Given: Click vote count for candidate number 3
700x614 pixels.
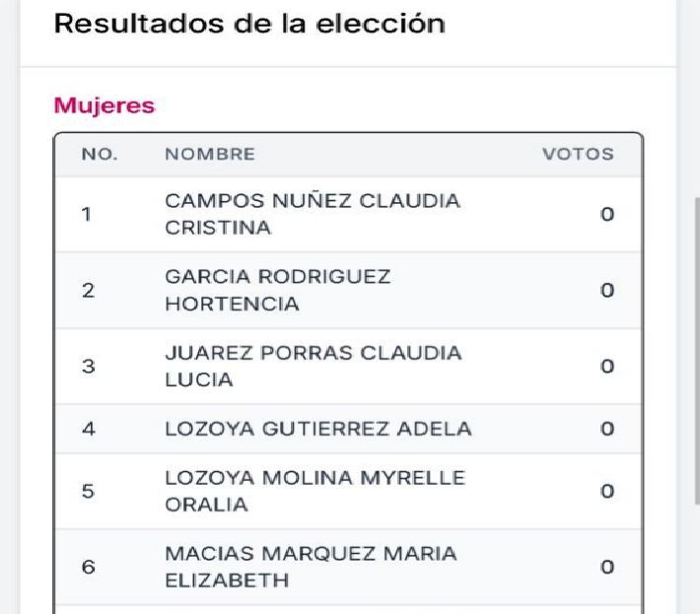Looking at the screenshot, I should [607, 367].
